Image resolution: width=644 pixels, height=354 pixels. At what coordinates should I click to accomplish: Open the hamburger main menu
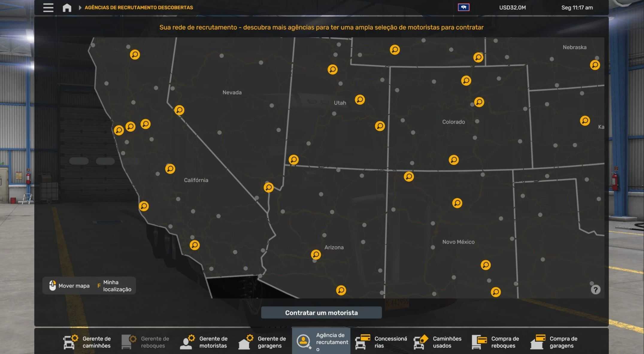coord(48,8)
